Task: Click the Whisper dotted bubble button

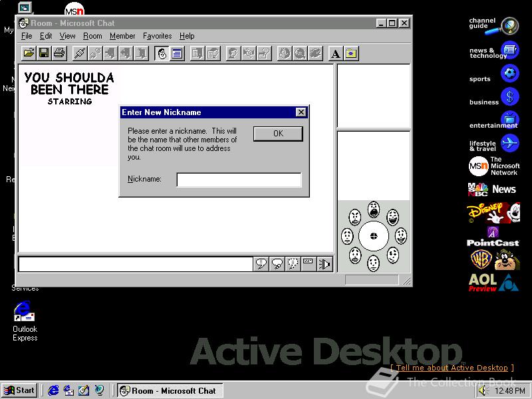Action: pos(293,264)
